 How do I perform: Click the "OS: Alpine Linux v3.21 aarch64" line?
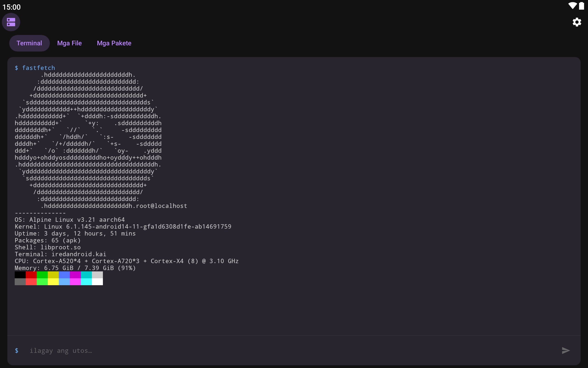point(70,220)
